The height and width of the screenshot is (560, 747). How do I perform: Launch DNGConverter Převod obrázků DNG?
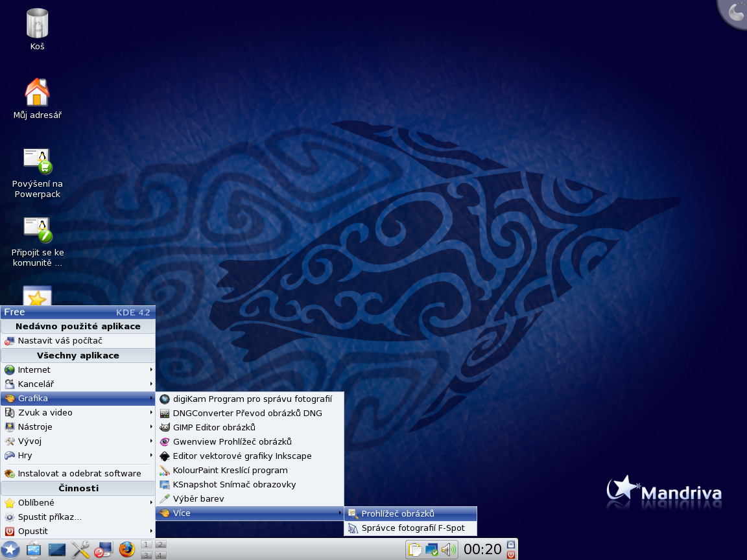[250, 414]
